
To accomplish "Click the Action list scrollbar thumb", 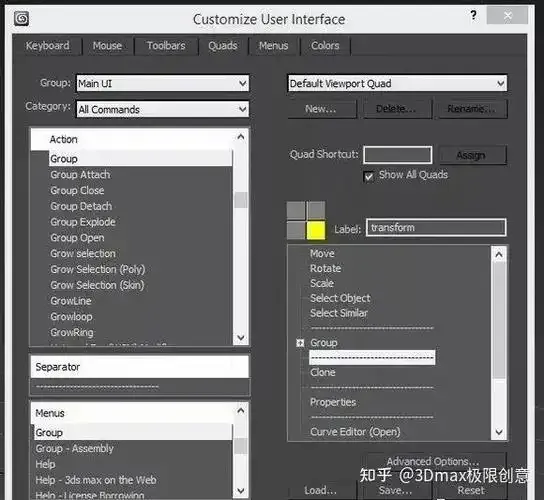I will pos(241,200).
